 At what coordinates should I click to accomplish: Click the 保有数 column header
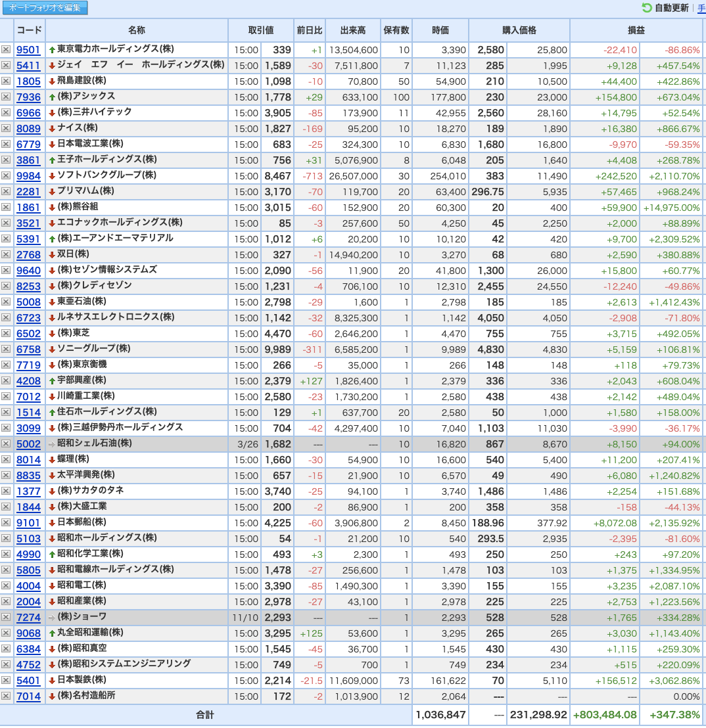point(396,30)
